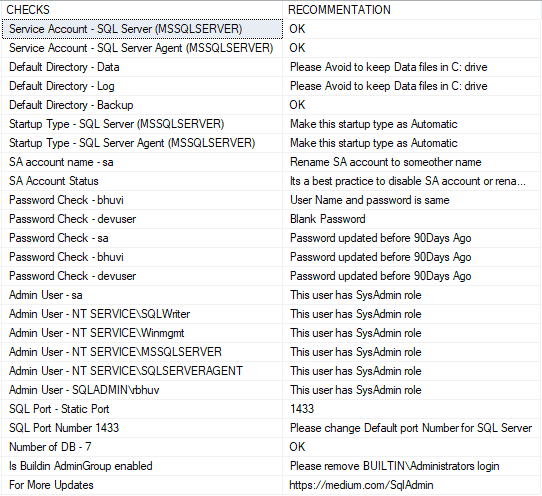542x496 pixels.
Task: Select the Default Directory - Log cell
Action: click(142, 86)
